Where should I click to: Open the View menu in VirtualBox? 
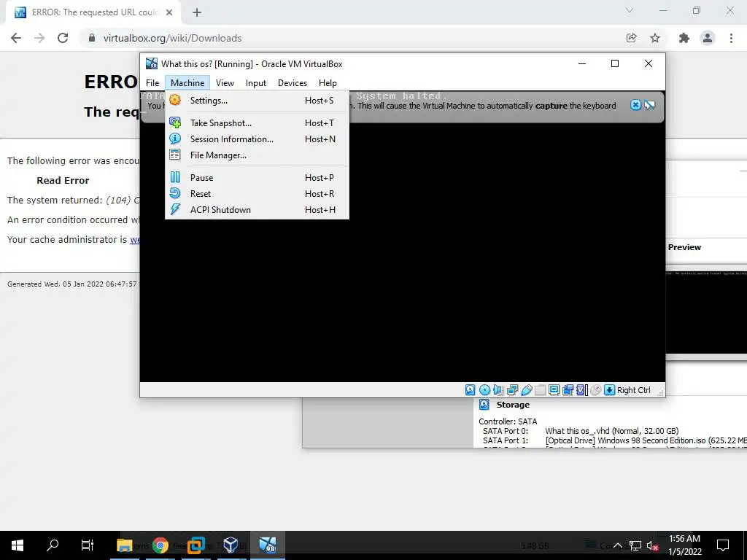[225, 83]
